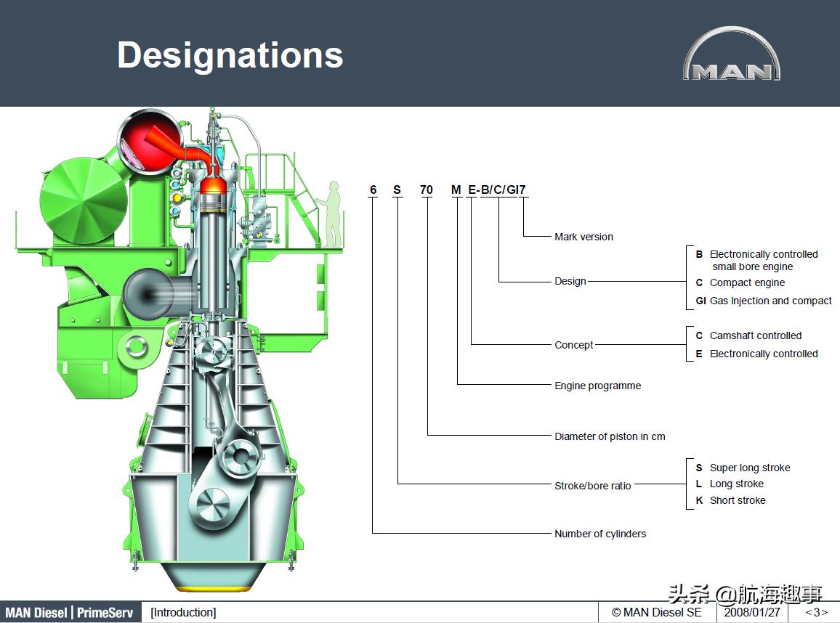Click the engine cross-section illustration
Screen dimensions: 840x623
tap(179, 349)
